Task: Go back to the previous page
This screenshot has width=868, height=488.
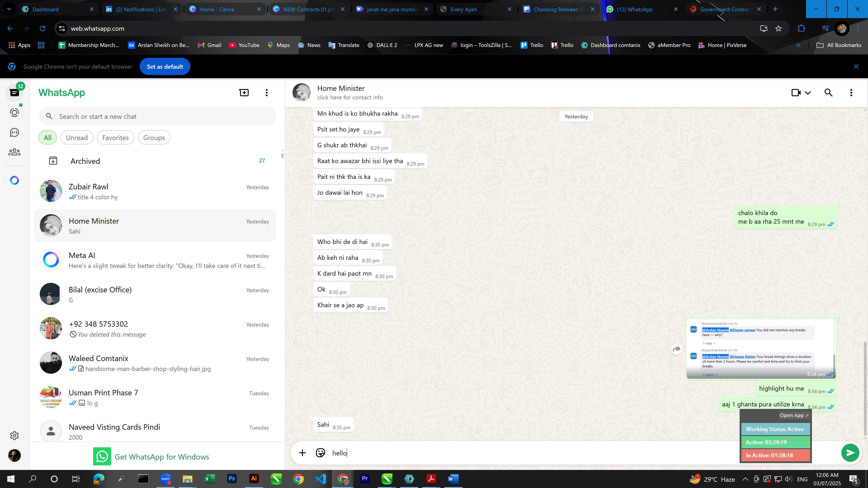Action: (10, 29)
